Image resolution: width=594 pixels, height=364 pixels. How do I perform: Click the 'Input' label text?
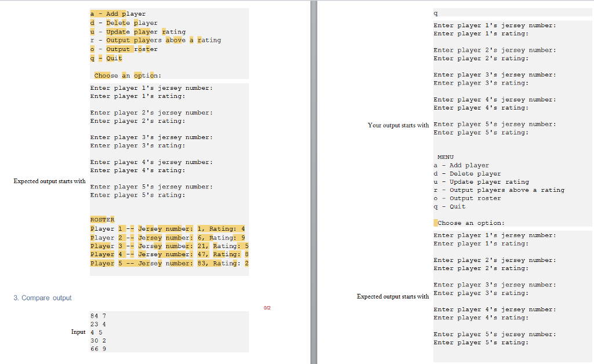pos(77,332)
